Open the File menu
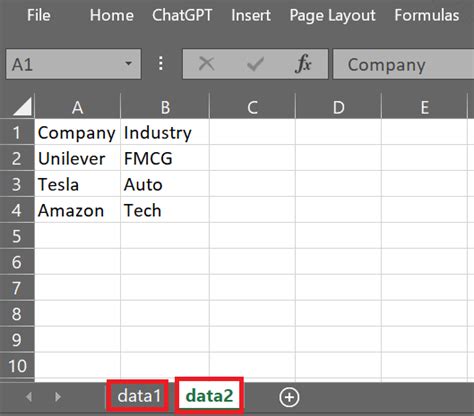The image size is (474, 416). tap(39, 15)
